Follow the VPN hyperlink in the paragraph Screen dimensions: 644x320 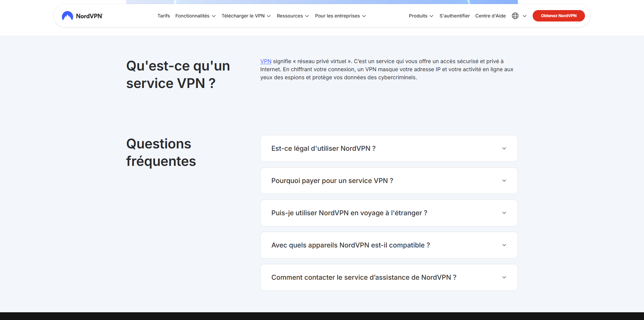[x=266, y=61]
